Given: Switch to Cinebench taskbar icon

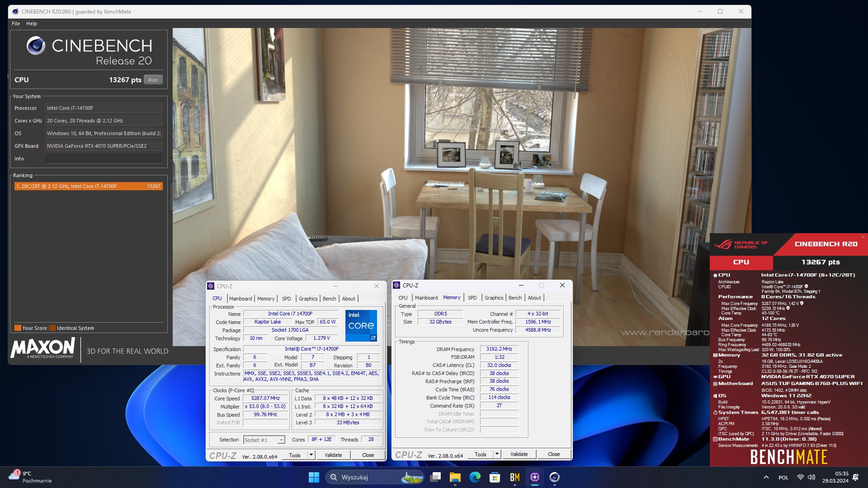Looking at the screenshot, I should click(x=555, y=477).
